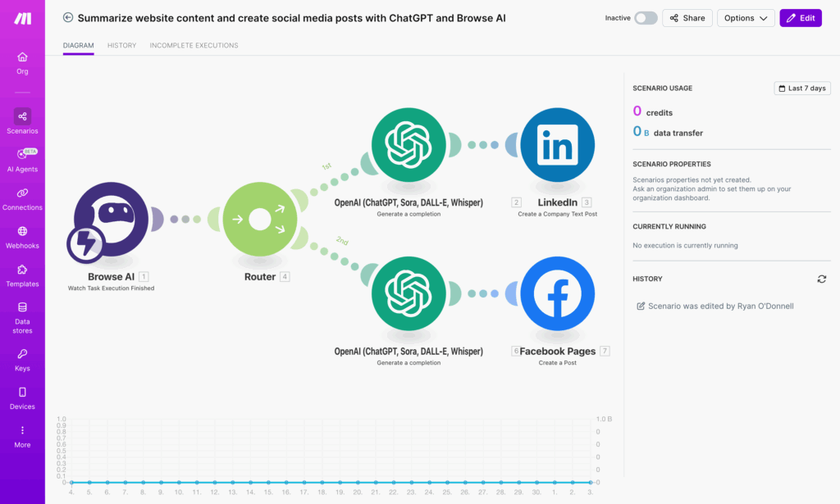Click the scenario title text
Viewport: 840px width, 504px height.
291,18
